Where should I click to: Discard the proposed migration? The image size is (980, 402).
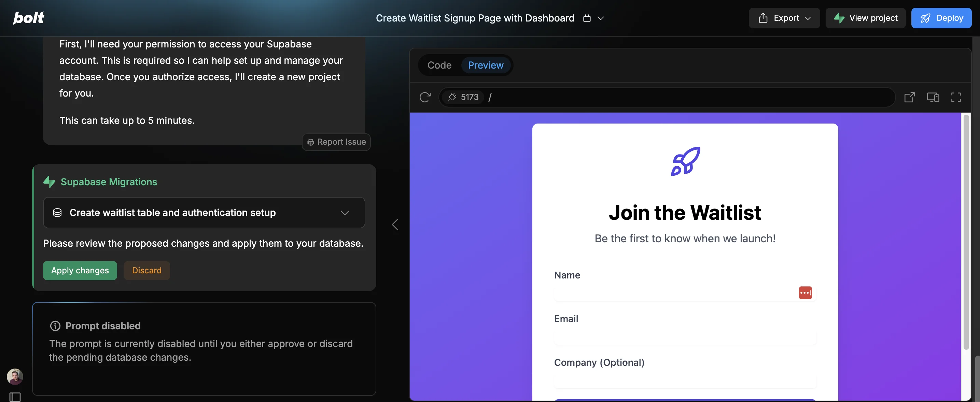pos(146,270)
